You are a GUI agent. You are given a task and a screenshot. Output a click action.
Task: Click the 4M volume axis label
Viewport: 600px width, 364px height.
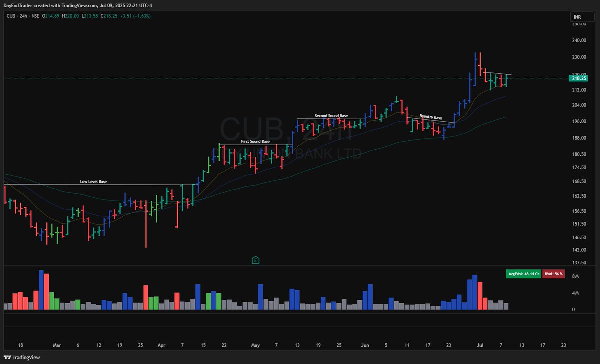click(x=575, y=293)
